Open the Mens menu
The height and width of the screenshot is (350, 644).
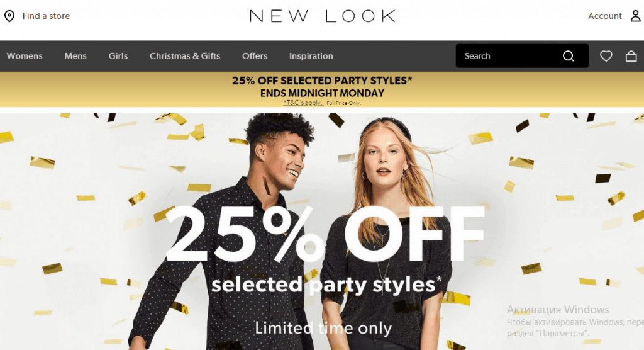pos(75,56)
